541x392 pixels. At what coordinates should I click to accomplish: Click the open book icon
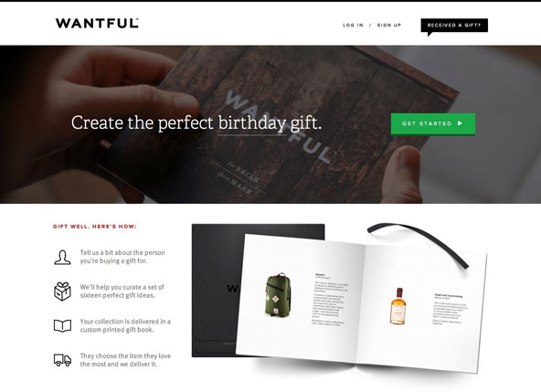pos(62,325)
